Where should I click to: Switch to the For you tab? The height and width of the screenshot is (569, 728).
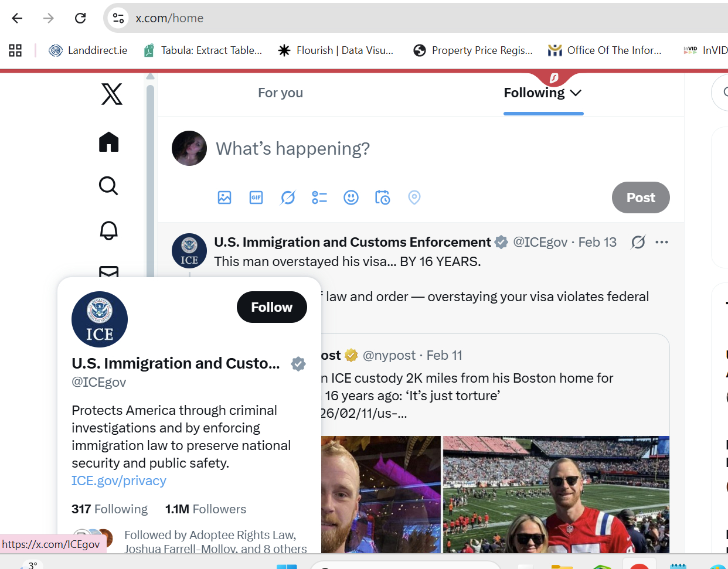tap(280, 93)
